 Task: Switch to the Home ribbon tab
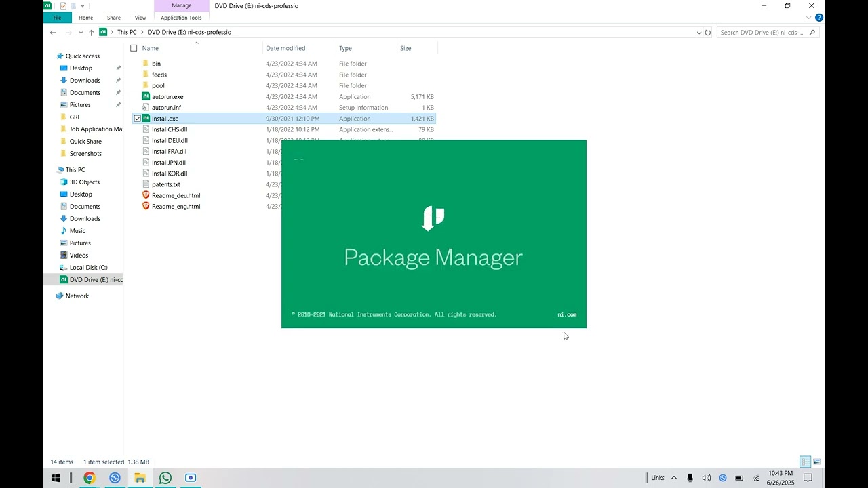85,18
